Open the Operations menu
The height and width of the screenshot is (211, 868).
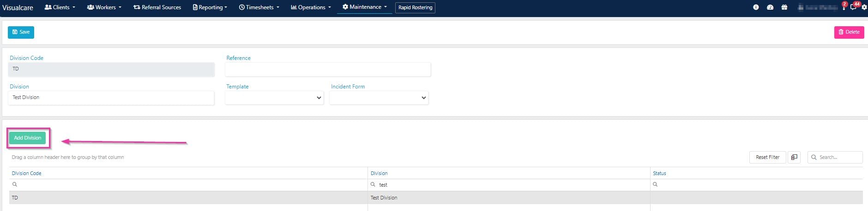tap(311, 7)
